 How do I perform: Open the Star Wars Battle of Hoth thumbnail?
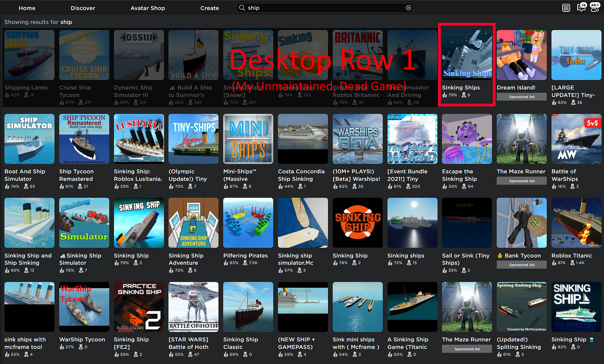tap(193, 307)
